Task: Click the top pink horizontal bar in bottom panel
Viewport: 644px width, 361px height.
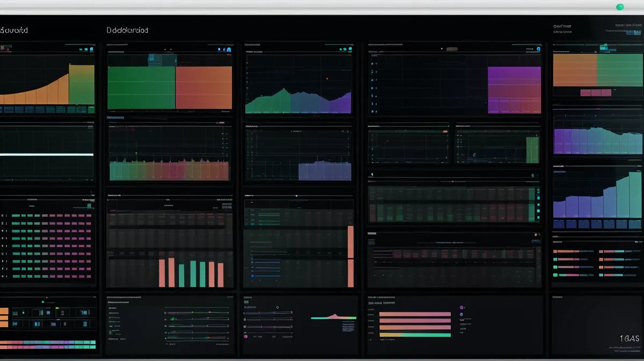Action: tap(415, 314)
